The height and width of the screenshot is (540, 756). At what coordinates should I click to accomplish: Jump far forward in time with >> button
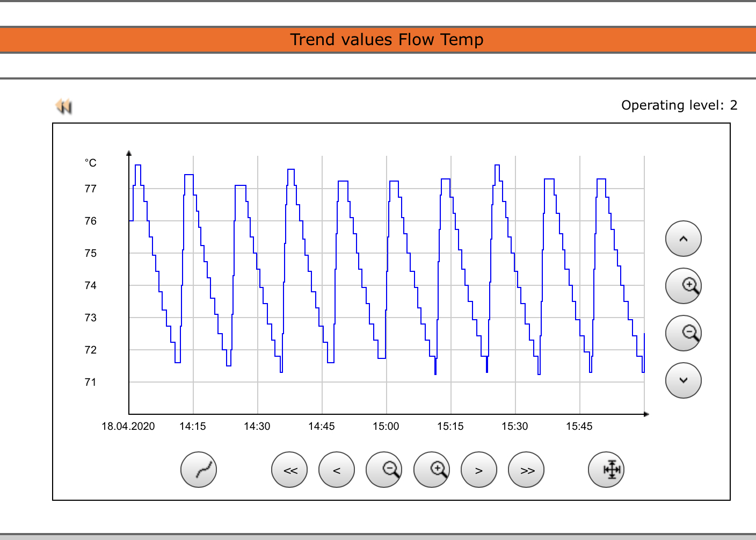[x=526, y=470]
